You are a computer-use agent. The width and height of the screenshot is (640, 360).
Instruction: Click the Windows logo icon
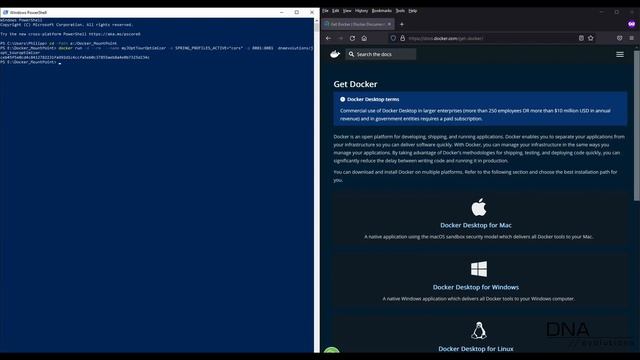479,269
